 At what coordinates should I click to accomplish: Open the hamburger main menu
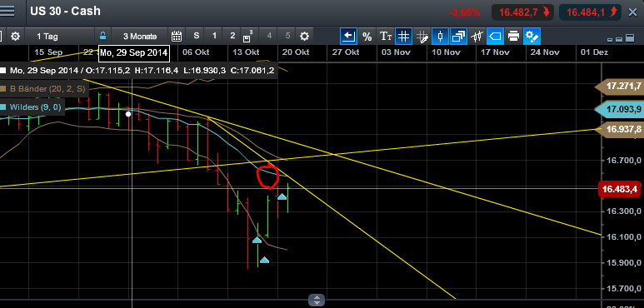click(7, 11)
